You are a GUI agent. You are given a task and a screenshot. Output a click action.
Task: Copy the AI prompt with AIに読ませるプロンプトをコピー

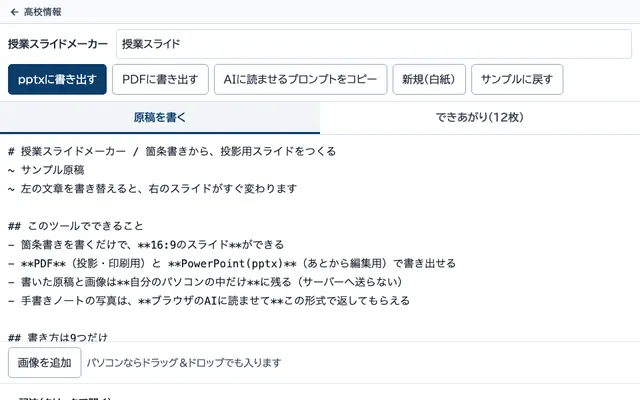tap(300, 79)
